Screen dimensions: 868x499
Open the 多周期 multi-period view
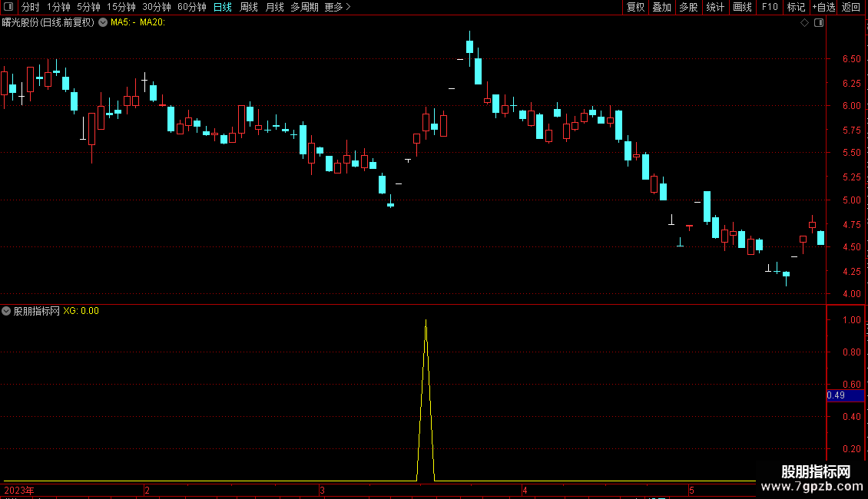304,7
